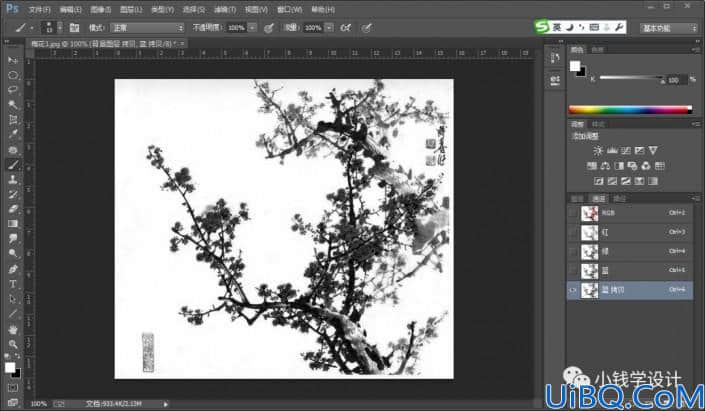Toggle Quick Mask mode in toolbox
The height and width of the screenshot is (411, 705).
(13, 388)
